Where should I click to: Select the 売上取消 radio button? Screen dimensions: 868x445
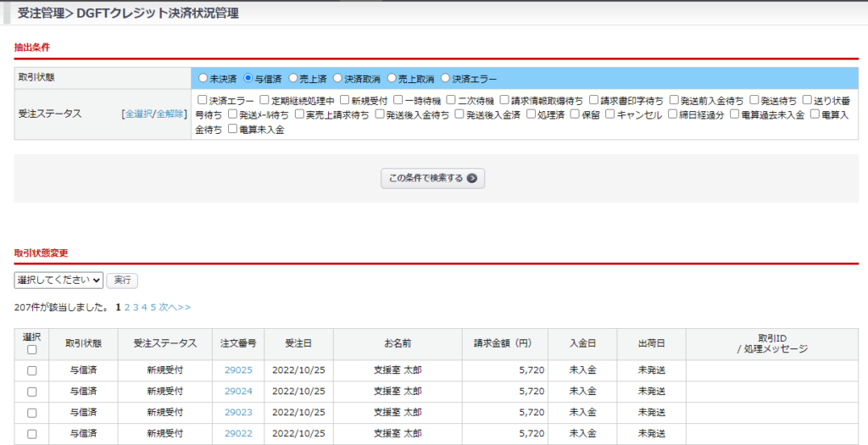pyautogui.click(x=392, y=78)
